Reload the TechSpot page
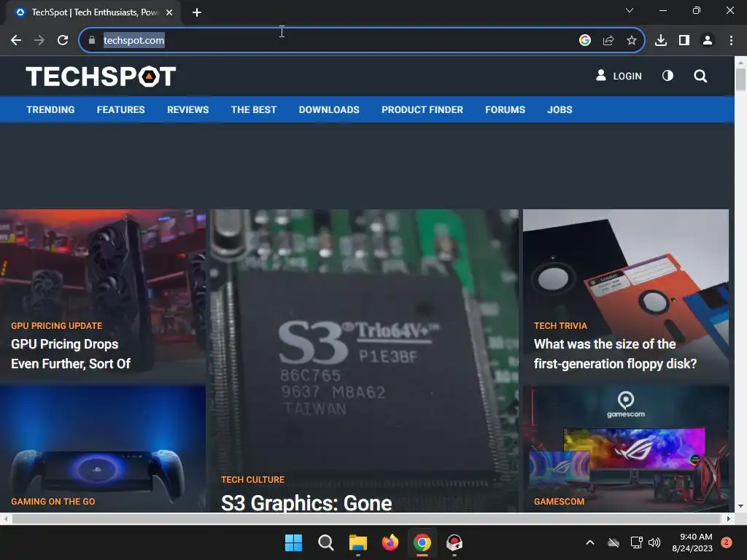Screen dimensions: 747x560 63,41
